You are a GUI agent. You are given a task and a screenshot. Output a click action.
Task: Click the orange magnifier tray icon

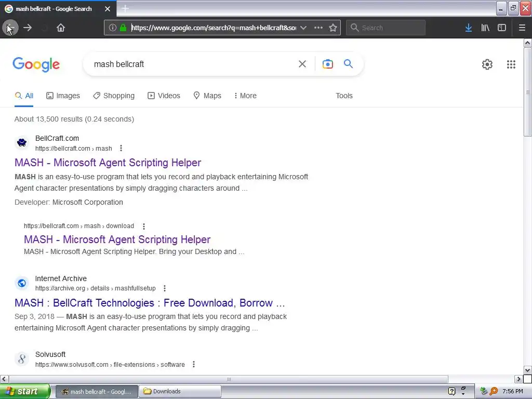coord(494,392)
